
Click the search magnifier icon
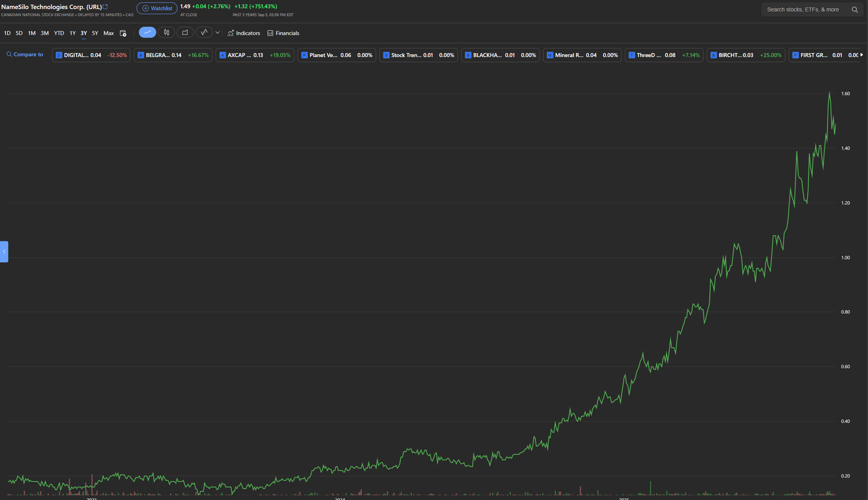click(854, 9)
